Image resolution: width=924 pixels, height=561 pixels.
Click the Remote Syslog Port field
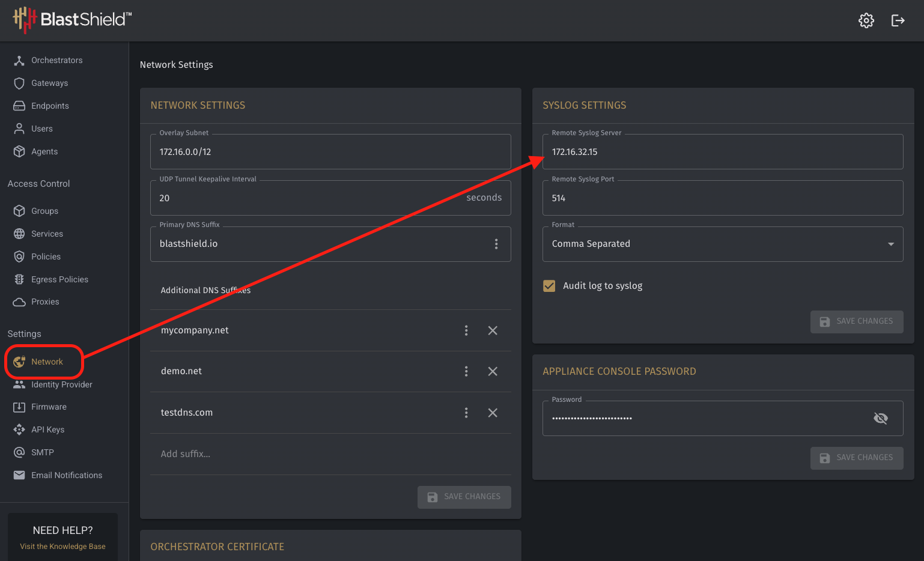point(723,198)
